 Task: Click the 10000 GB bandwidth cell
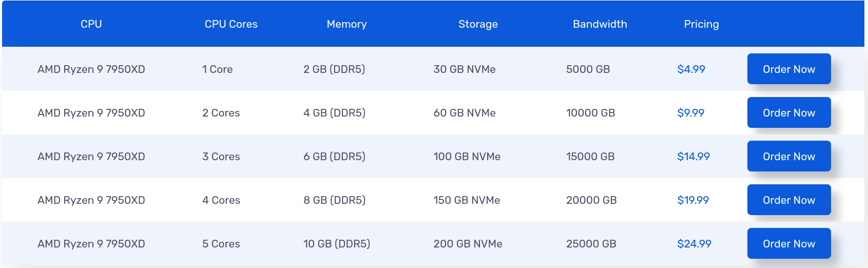click(x=590, y=113)
